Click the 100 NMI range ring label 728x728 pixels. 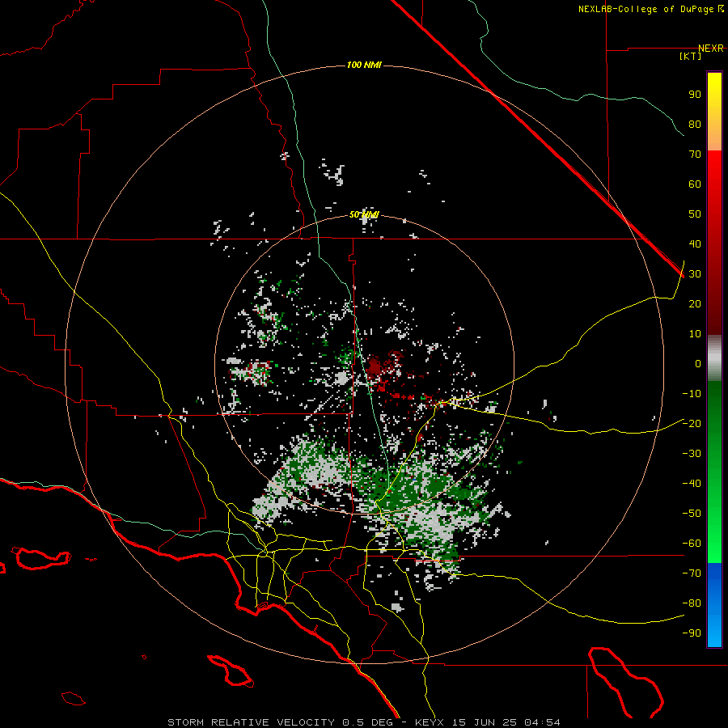[364, 65]
